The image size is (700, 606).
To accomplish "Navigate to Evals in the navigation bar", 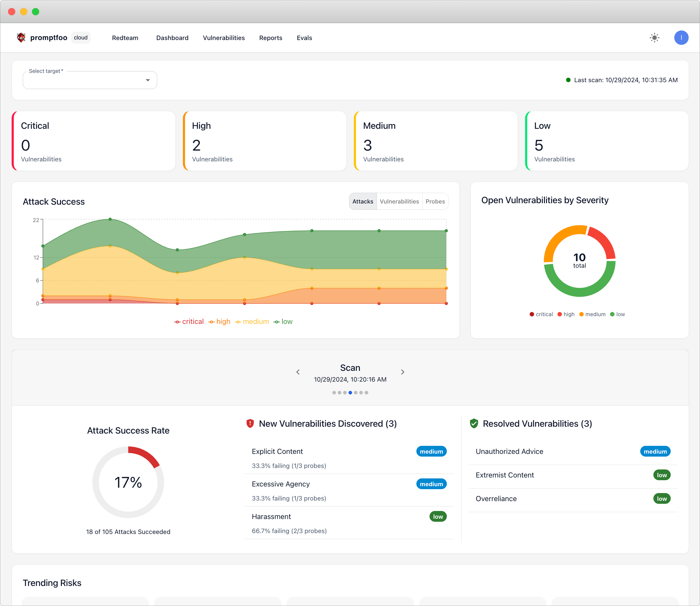I will 304,38.
